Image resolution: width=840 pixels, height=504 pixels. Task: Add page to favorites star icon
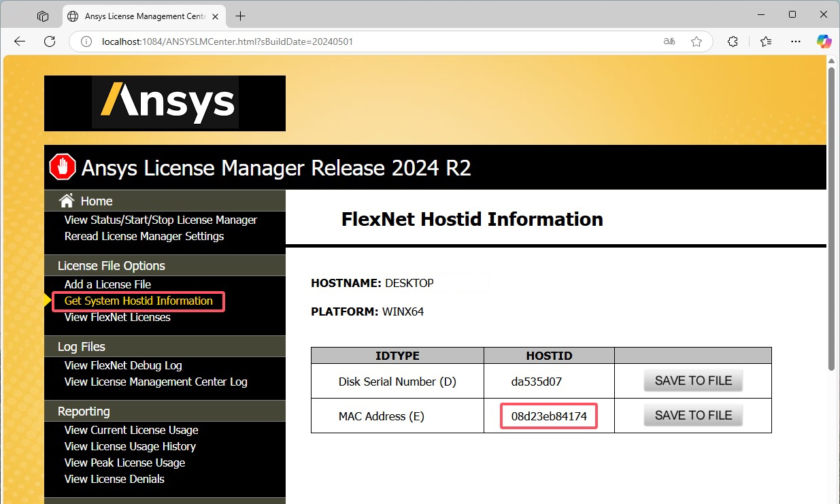(696, 41)
